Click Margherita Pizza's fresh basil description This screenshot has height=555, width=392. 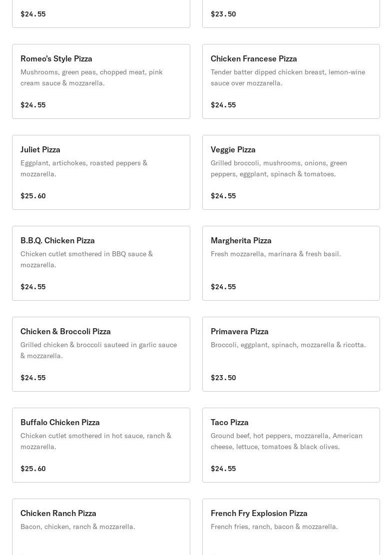pos(276,254)
